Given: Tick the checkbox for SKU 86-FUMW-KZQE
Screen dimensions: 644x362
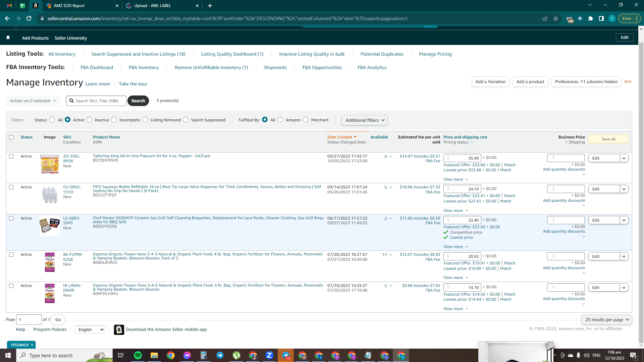Looking at the screenshot, I should (x=11, y=254).
